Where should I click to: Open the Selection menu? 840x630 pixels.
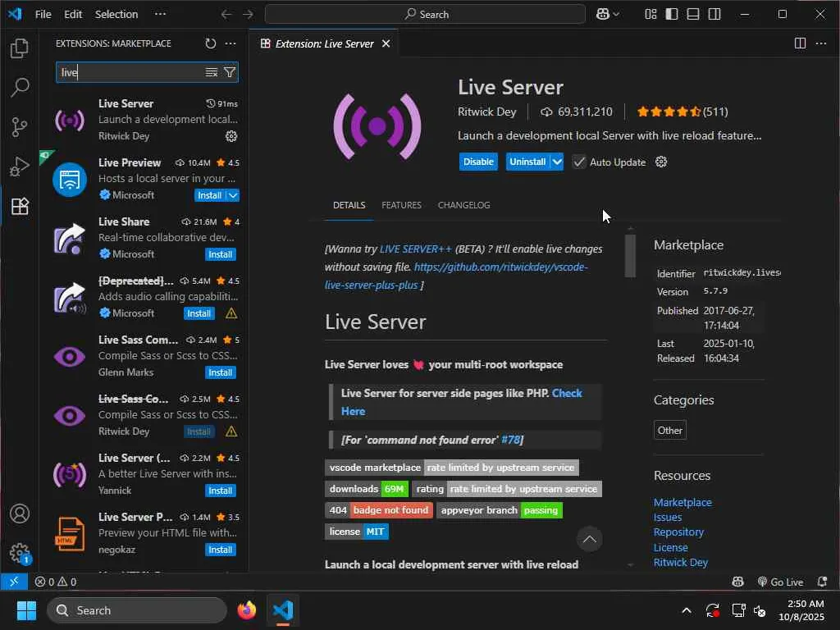coord(116,15)
